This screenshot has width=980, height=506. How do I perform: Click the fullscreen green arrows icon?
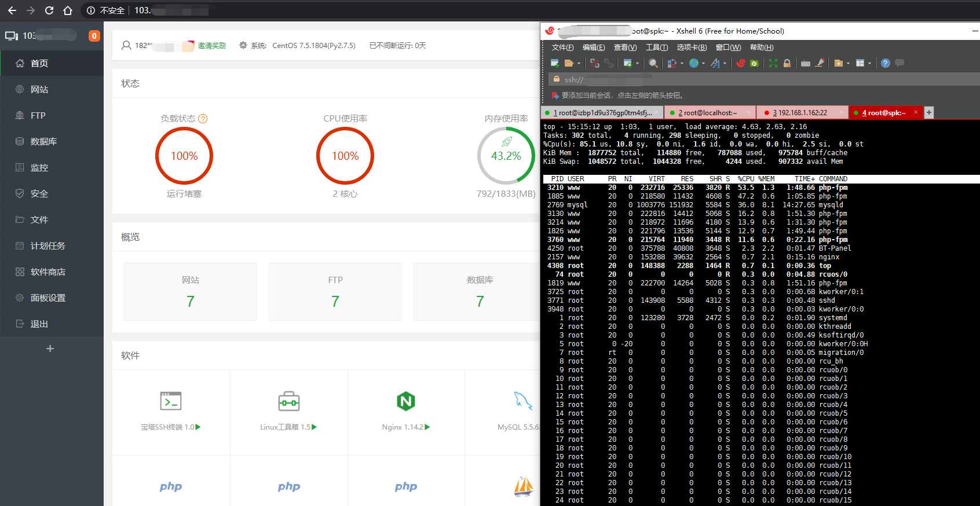click(773, 63)
